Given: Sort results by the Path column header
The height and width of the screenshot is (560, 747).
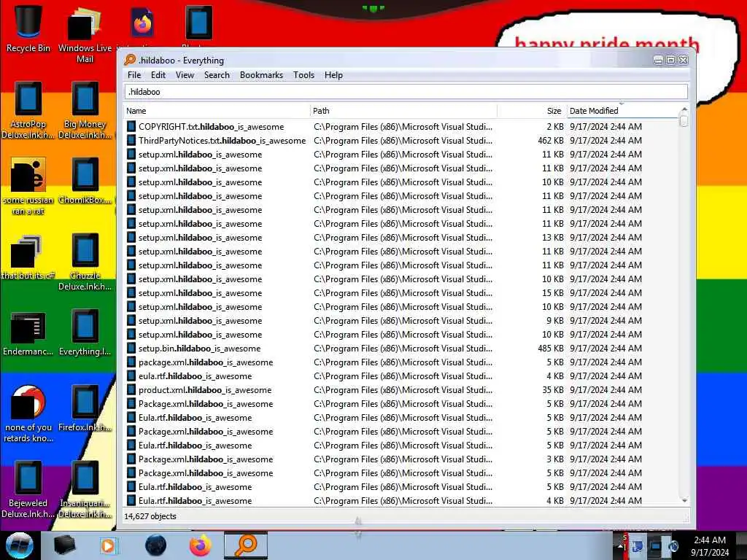Looking at the screenshot, I should tap(403, 111).
